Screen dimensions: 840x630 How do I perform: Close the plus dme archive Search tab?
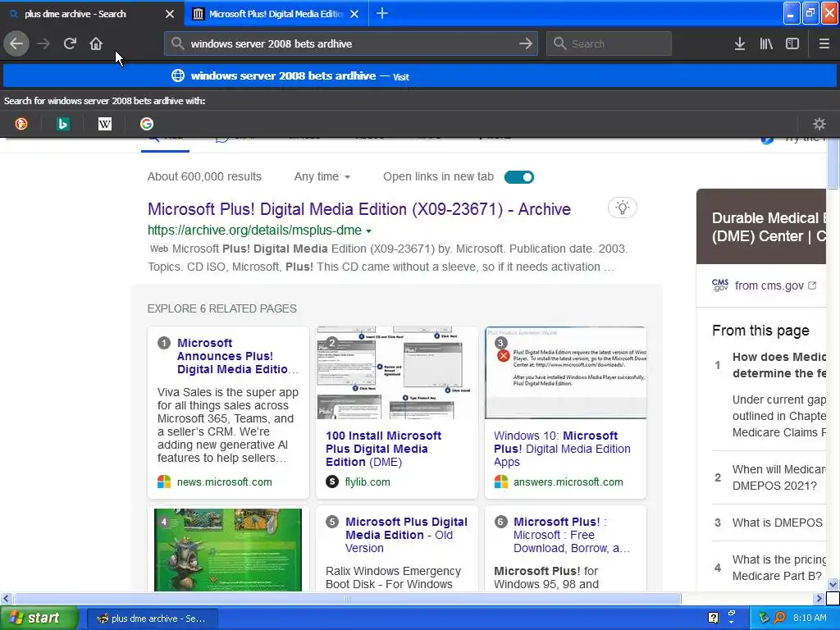[x=169, y=14]
